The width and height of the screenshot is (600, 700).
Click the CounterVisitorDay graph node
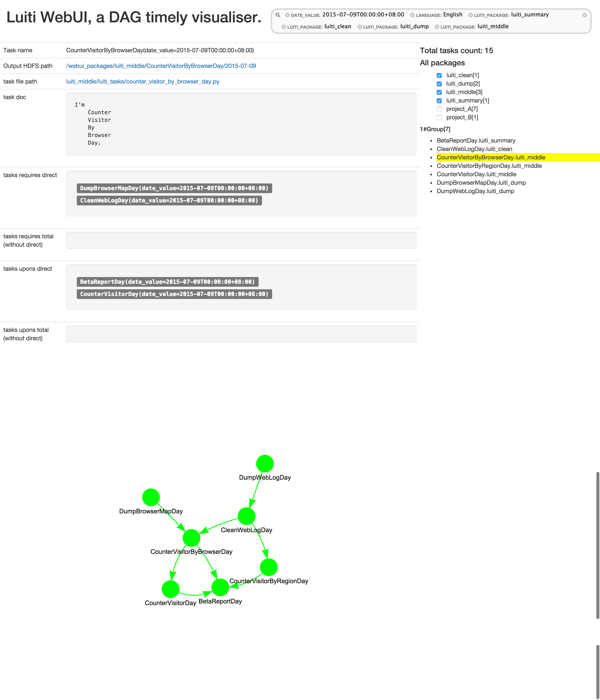170,589
